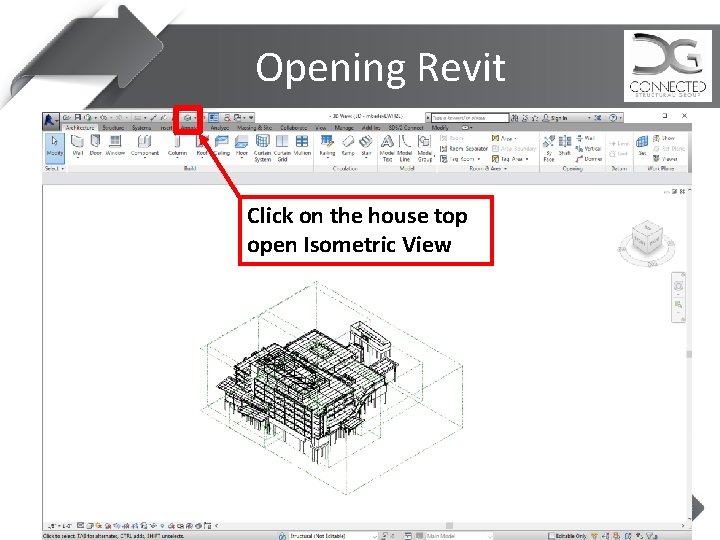This screenshot has width=720, height=540.
Task: Select the Component tool
Action: tap(145, 146)
